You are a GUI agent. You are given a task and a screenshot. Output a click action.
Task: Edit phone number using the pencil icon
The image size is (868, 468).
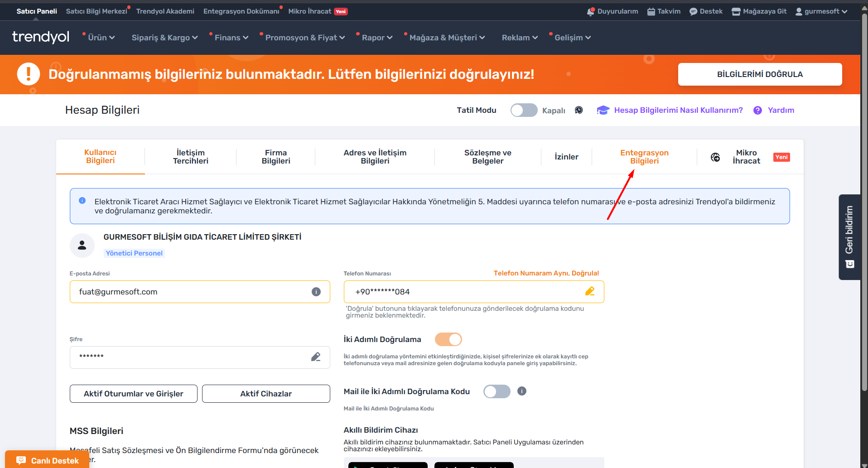(590, 291)
